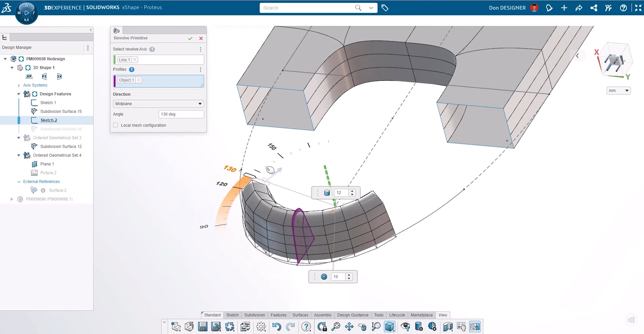
Task: Open the 3D compass in top-left corner
Action: (x=26, y=13)
